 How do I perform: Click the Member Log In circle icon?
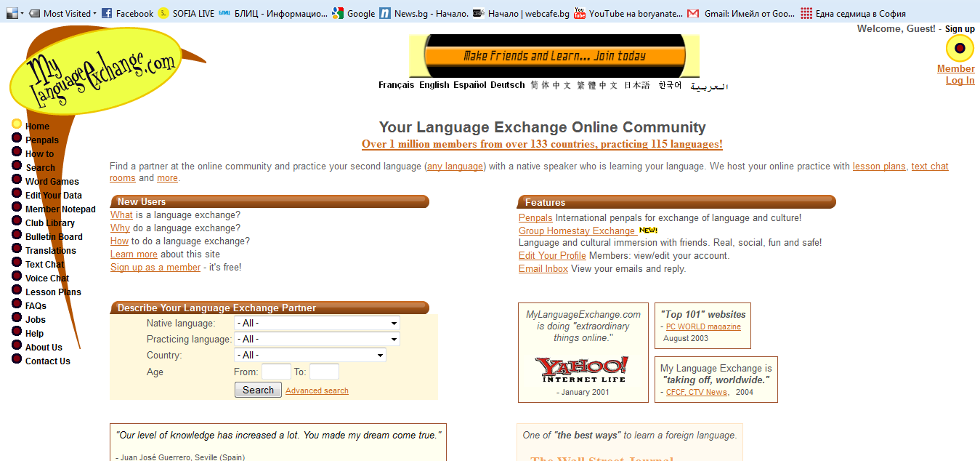coord(960,49)
